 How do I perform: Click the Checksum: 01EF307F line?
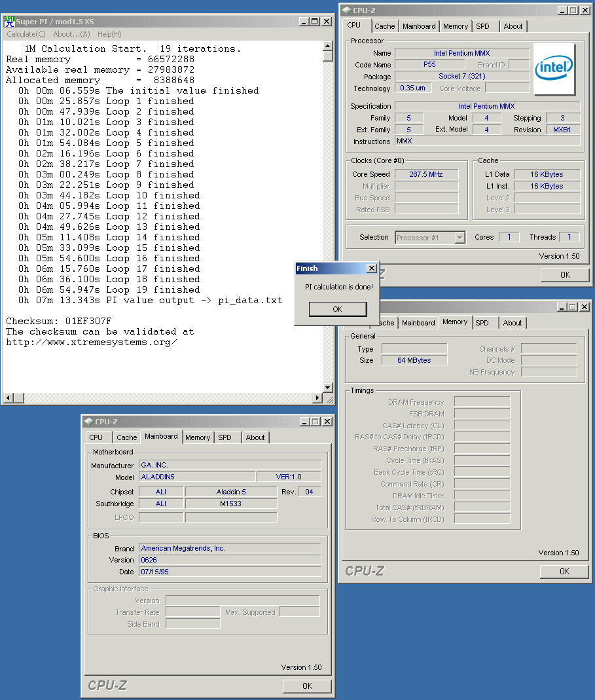(x=59, y=321)
